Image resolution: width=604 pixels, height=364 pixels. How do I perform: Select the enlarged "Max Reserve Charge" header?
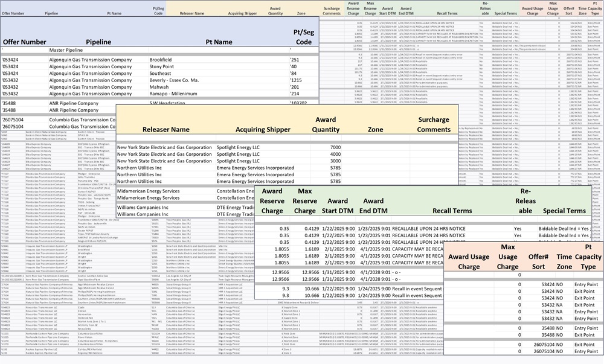(x=305, y=201)
